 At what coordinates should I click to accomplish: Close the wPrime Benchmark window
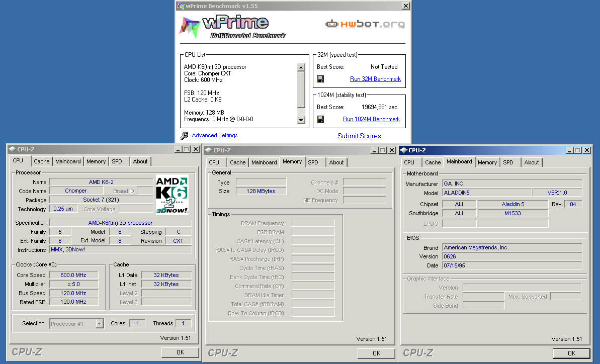pyautogui.click(x=405, y=6)
